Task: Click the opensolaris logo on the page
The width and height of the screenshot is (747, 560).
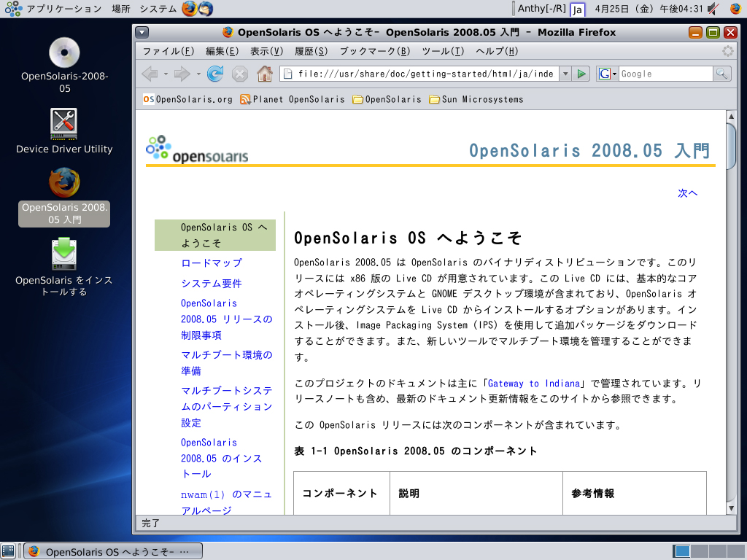Action: coord(197,149)
